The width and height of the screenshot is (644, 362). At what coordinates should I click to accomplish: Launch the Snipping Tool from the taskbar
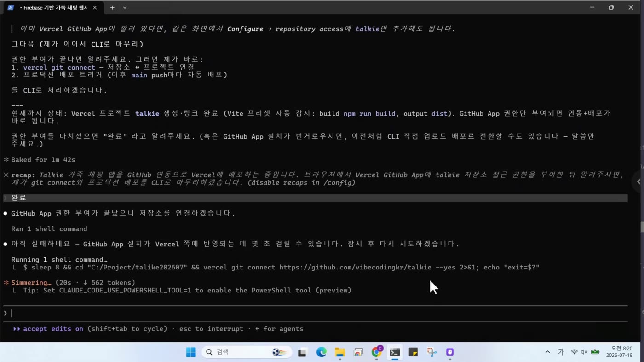(x=431, y=352)
